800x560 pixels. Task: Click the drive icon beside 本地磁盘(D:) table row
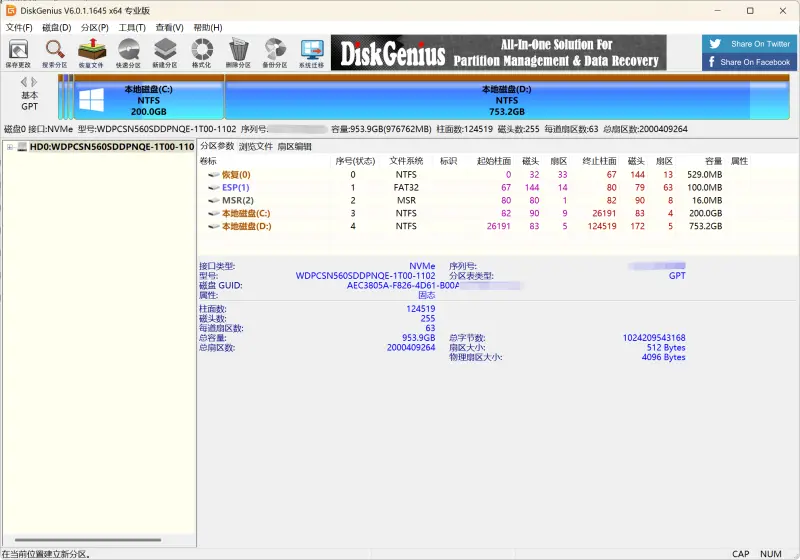pos(214,226)
